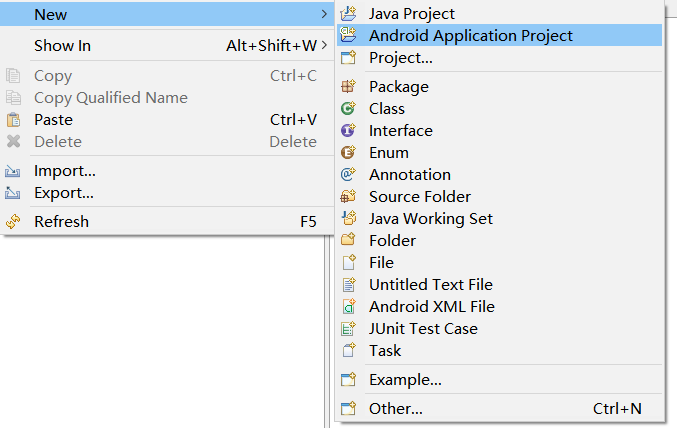
Task: Select Paste from the context menu
Action: click(53, 120)
